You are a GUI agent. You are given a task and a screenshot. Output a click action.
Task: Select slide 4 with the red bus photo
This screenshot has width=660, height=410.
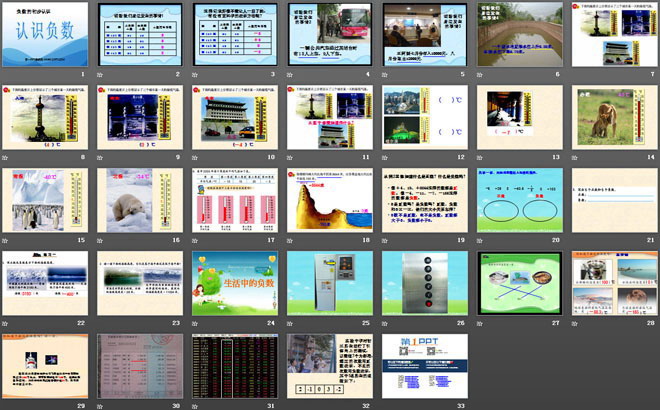pyautogui.click(x=326, y=35)
